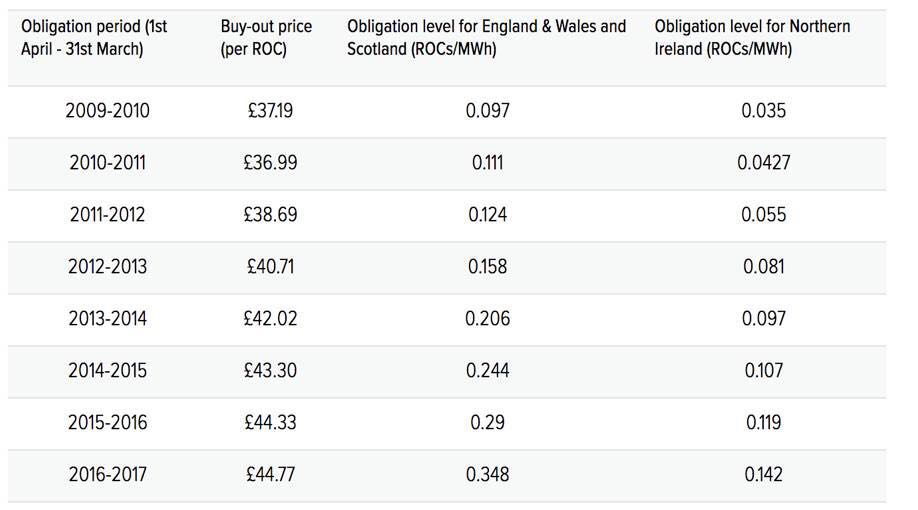Select the Northern Ireland obligation level header
Screen dimensions: 918x510
pos(752,37)
